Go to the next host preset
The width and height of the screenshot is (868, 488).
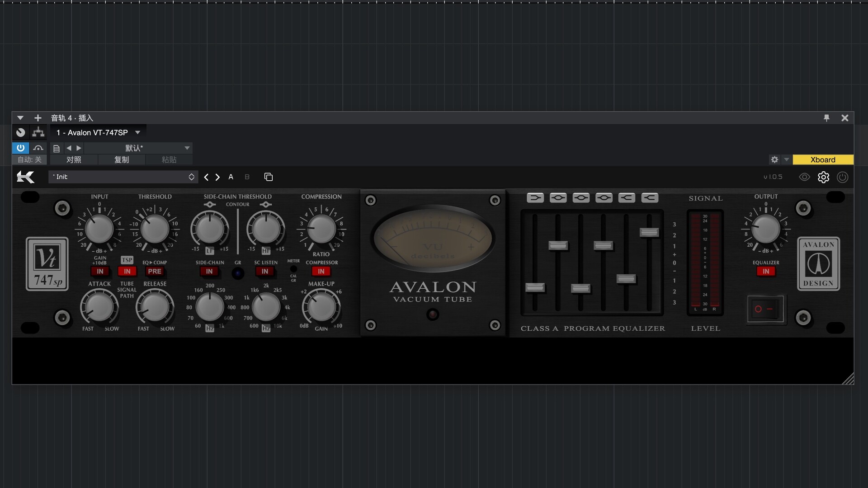79,148
